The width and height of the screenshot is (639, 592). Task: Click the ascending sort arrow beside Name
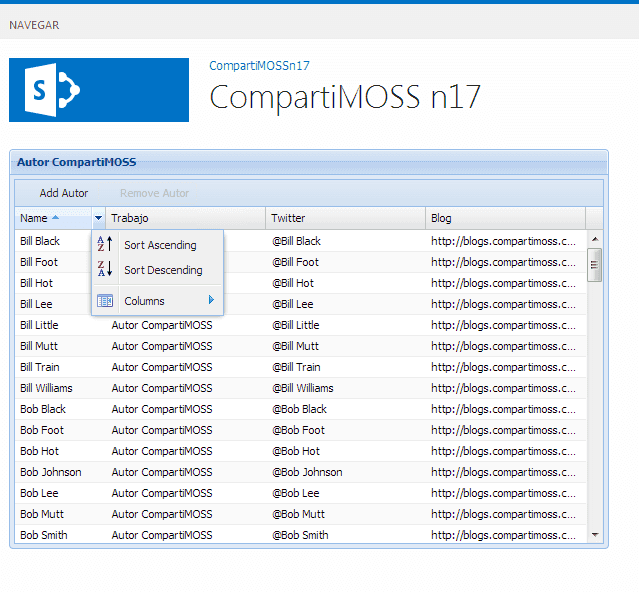coord(55,218)
